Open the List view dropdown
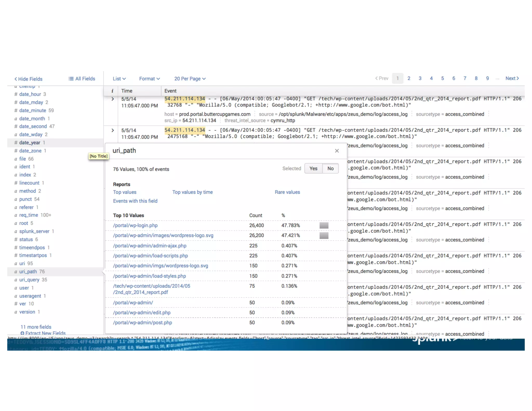Screen dimensions: 532x411 click(119, 79)
